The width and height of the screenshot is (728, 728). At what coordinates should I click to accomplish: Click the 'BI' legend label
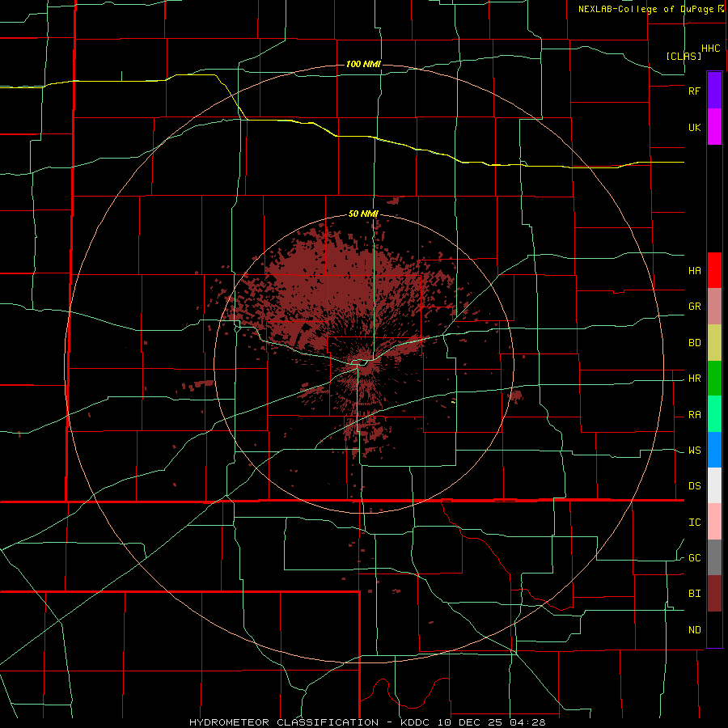tap(694, 594)
